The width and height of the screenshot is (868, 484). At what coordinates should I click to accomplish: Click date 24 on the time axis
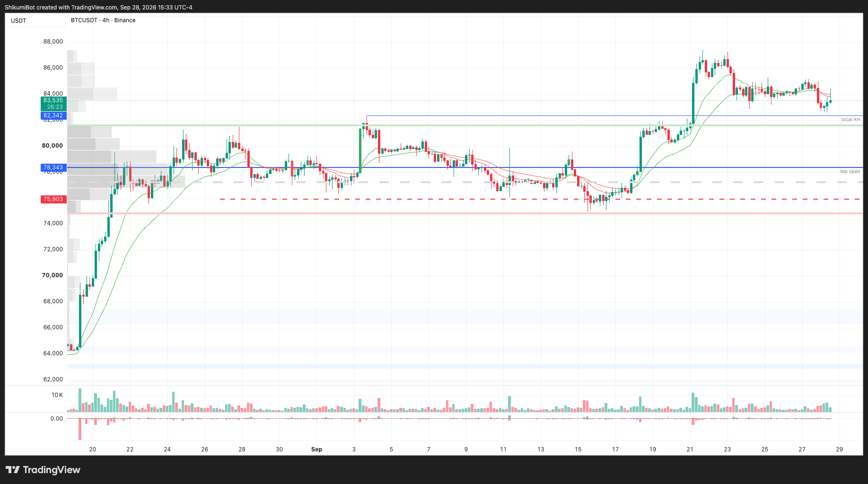click(167, 449)
